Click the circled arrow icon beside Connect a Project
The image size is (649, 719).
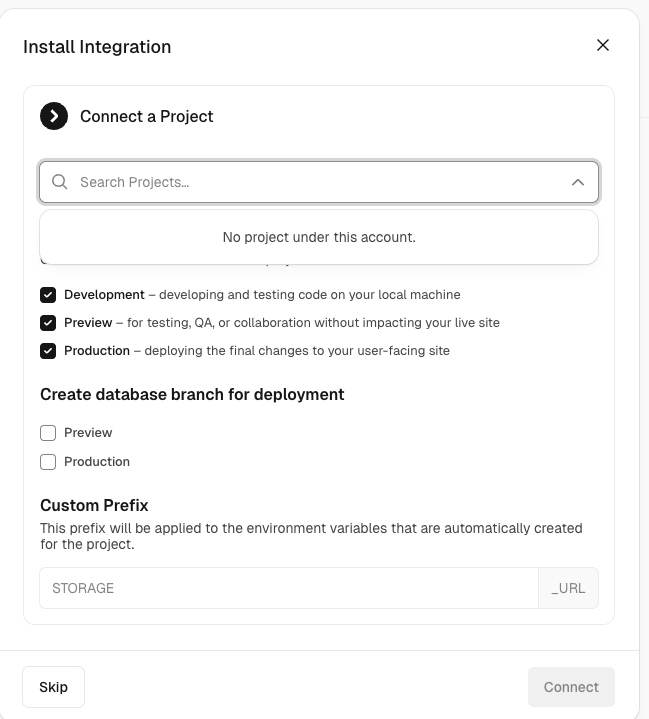54,116
